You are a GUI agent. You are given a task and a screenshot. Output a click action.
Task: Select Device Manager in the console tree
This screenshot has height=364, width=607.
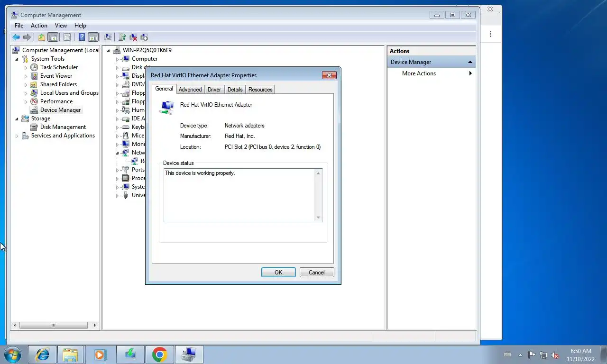[60, 110]
